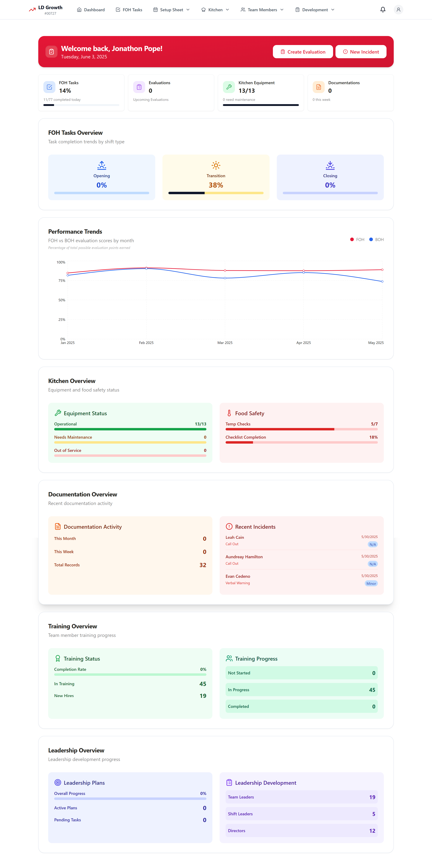This screenshot has height=868, width=432.
Task: Click the Equipment Status wrench icon
Action: tap(58, 413)
